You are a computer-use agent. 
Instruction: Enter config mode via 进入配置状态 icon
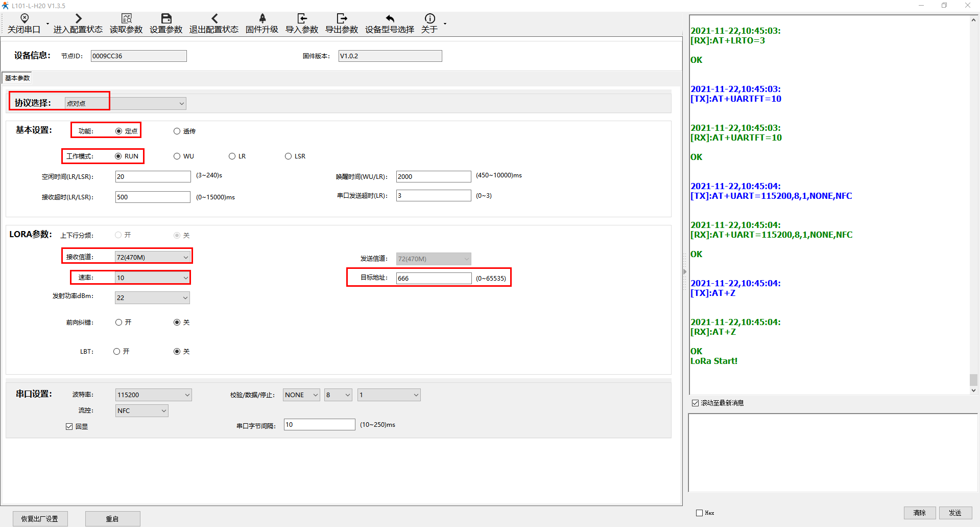click(x=78, y=19)
